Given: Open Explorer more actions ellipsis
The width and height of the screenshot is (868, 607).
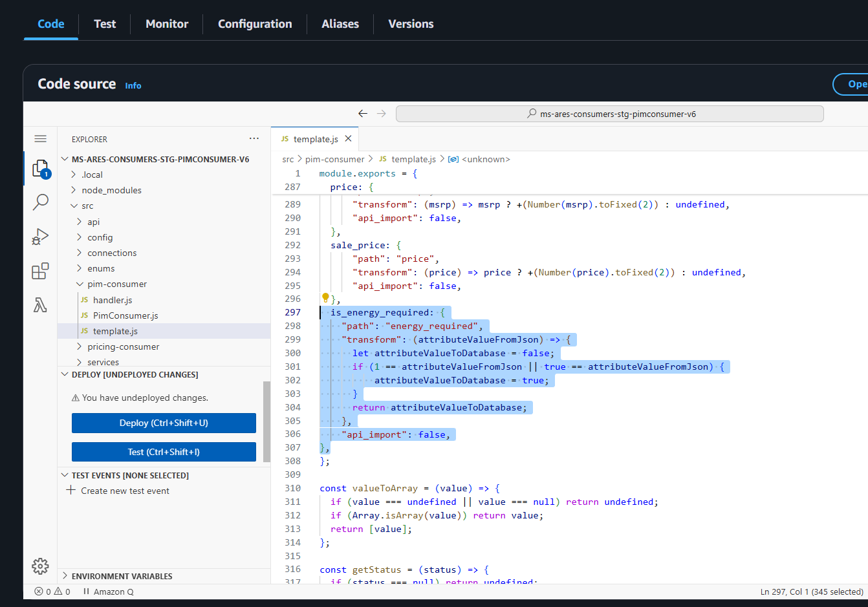Looking at the screenshot, I should tap(254, 138).
